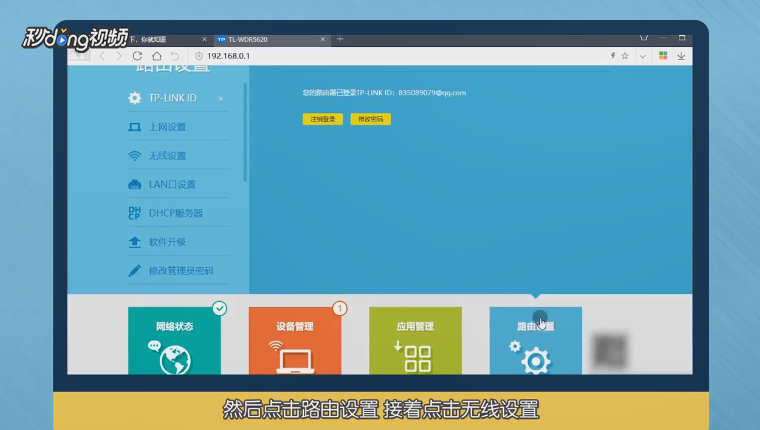This screenshot has height=430, width=760.
Task: Click the 注销登录 yellow button
Action: (323, 119)
